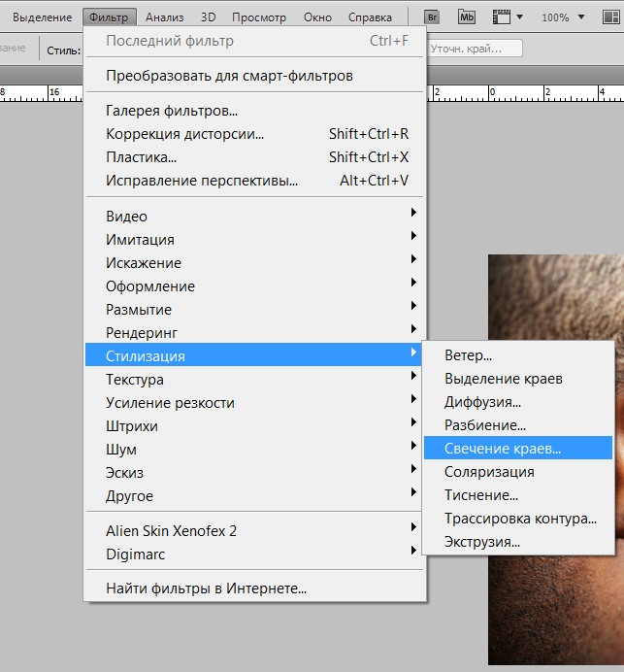Select the highlighted Стилизация item
The height and width of the screenshot is (672, 624).
pos(253,354)
